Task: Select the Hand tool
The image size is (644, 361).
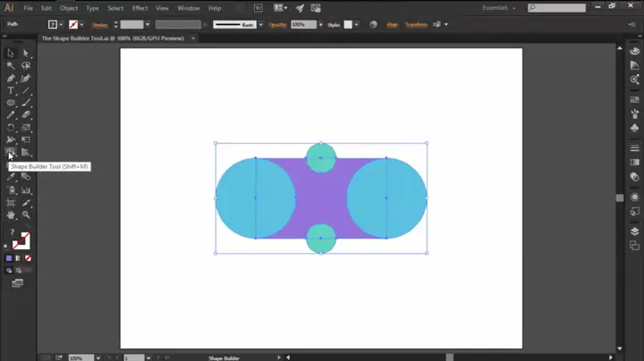Action: click(x=11, y=215)
